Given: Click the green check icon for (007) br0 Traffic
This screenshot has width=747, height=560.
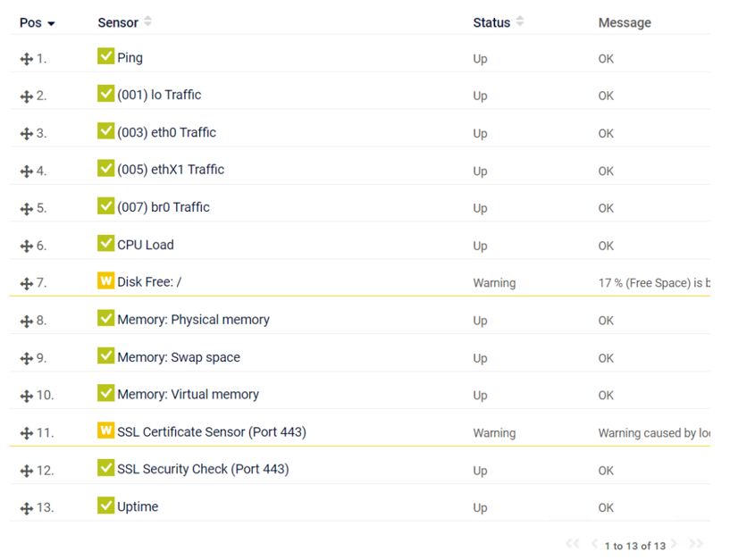Looking at the screenshot, I should 106,206.
